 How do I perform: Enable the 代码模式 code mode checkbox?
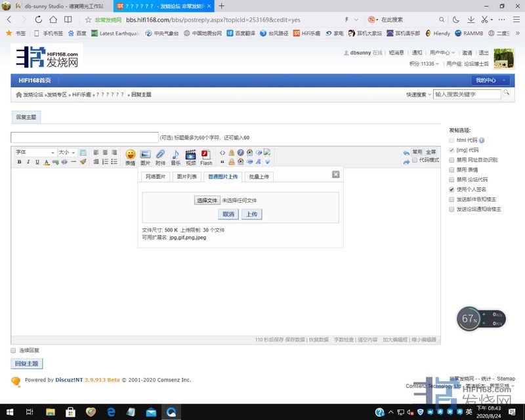415,160
